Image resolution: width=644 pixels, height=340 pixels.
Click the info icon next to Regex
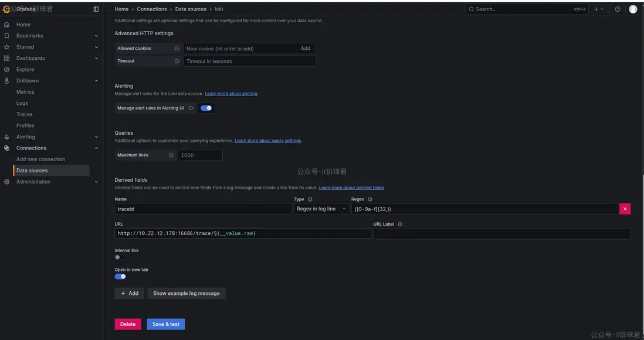[370, 199]
